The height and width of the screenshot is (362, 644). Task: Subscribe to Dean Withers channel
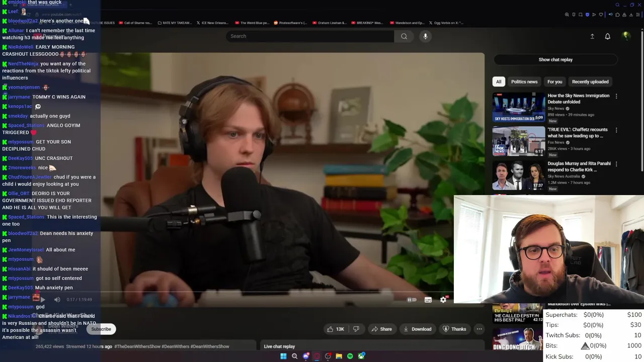pos(101,329)
